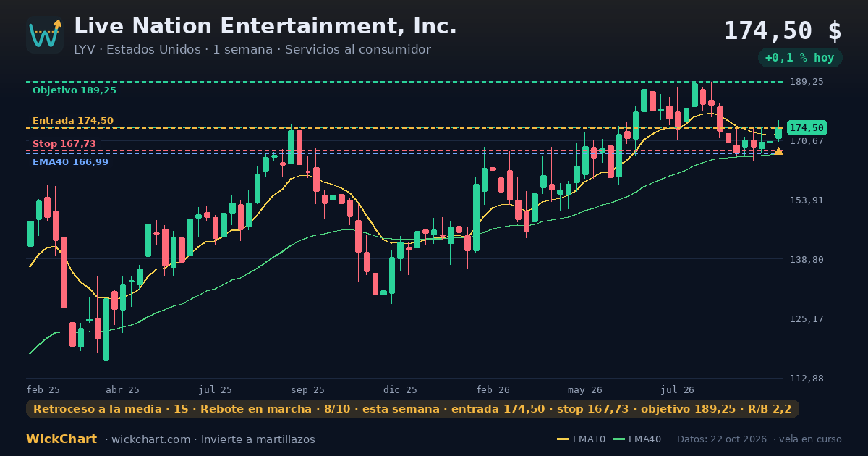Click the EMA40 legend entry

(637, 439)
